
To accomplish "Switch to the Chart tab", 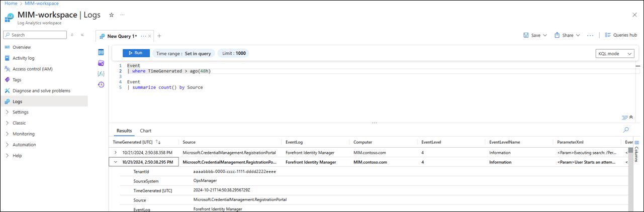I will click(145, 131).
